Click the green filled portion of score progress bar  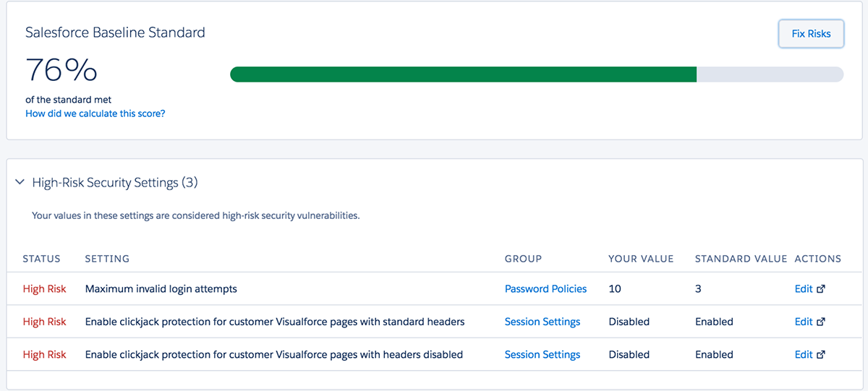pos(463,74)
